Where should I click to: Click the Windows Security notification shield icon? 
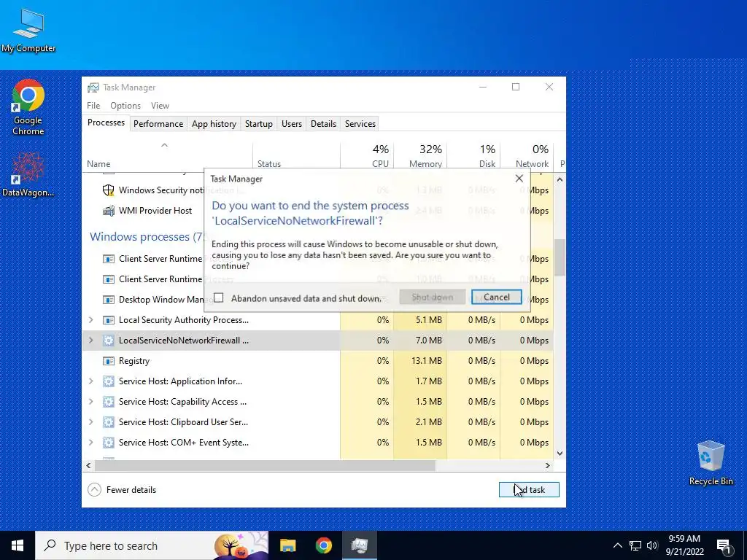(x=109, y=190)
